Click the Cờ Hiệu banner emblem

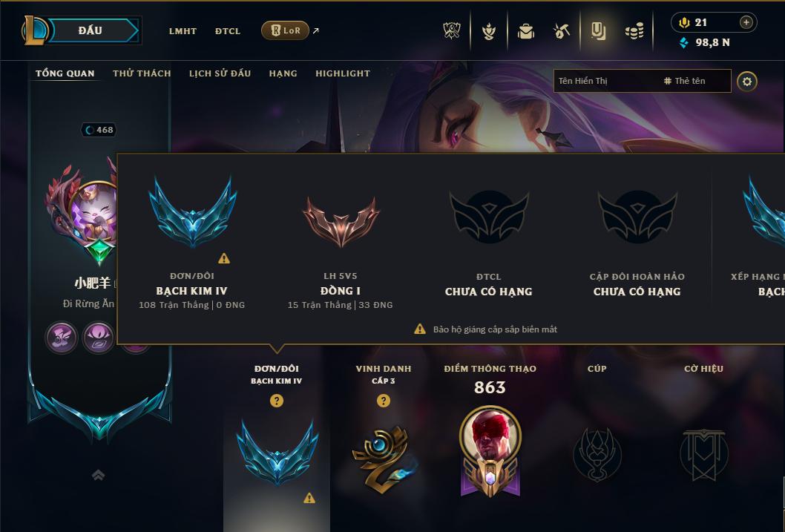(x=703, y=454)
